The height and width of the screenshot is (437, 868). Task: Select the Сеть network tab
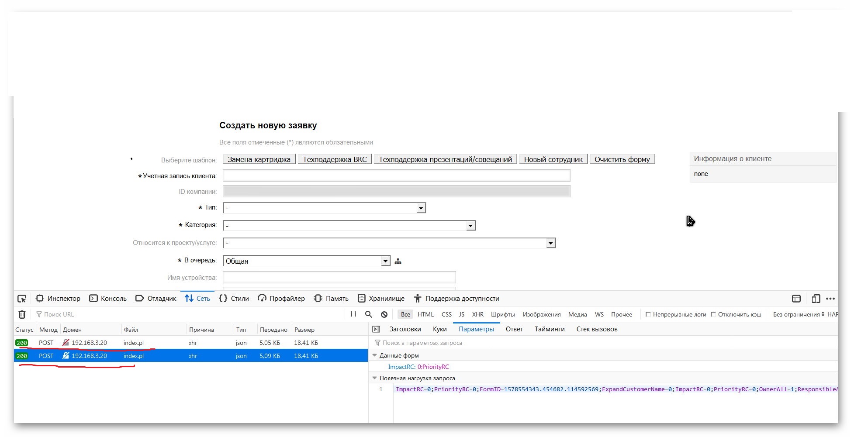coord(197,299)
